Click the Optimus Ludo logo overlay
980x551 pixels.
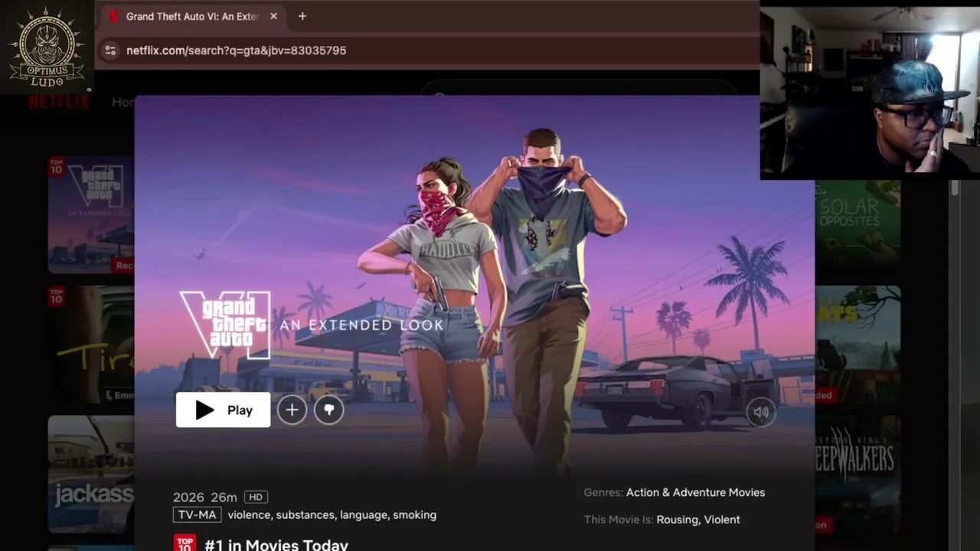pos(47,47)
